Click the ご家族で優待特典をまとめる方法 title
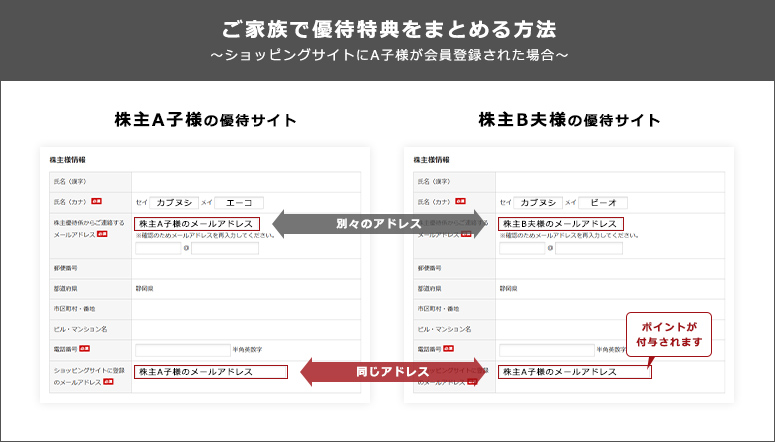Viewport: 775px width, 442px height. (389, 29)
